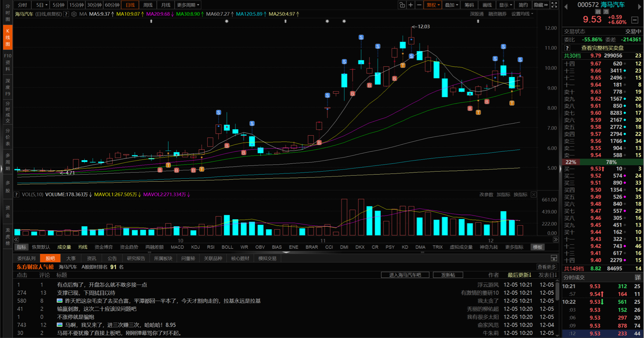Zoom in chart with plus icon
This screenshot has width=644, height=338.
(411, 5)
